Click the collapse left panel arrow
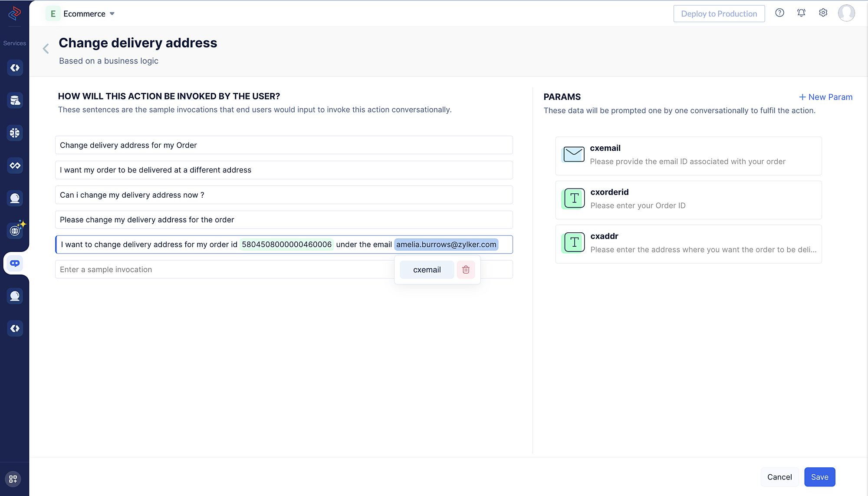Viewport: 868px width, 496px height. [46, 49]
